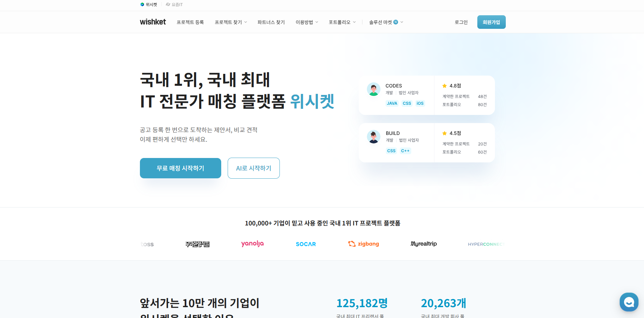The height and width of the screenshot is (318, 644).
Task: Click the BUILD partner avatar
Action: pyautogui.click(x=373, y=137)
